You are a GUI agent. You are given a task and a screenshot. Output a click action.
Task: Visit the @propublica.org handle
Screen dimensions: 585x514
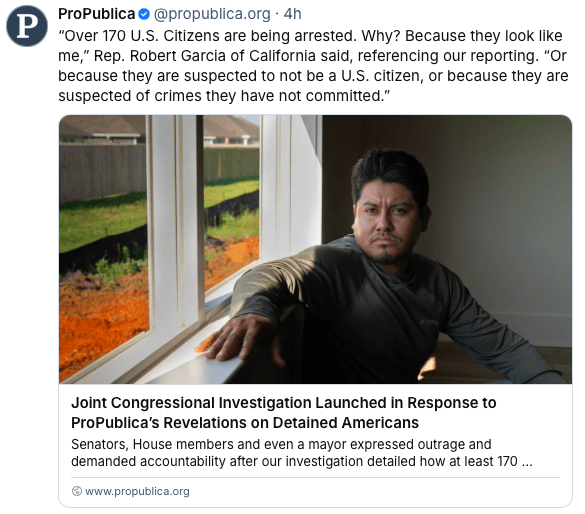click(x=212, y=14)
